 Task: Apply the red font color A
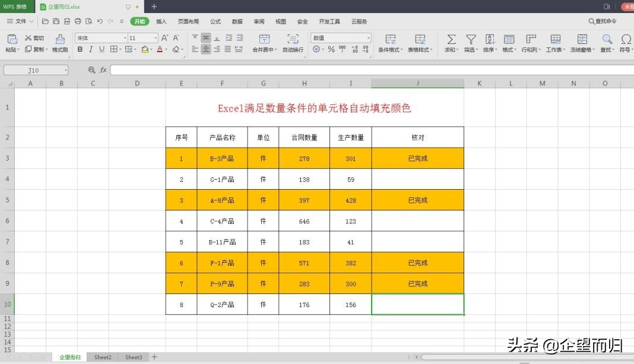point(160,49)
